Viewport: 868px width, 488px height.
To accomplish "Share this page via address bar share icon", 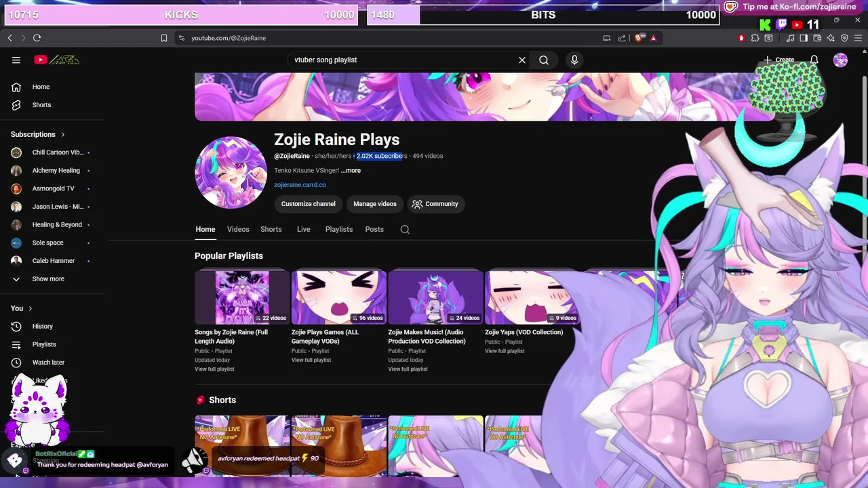I will (622, 38).
